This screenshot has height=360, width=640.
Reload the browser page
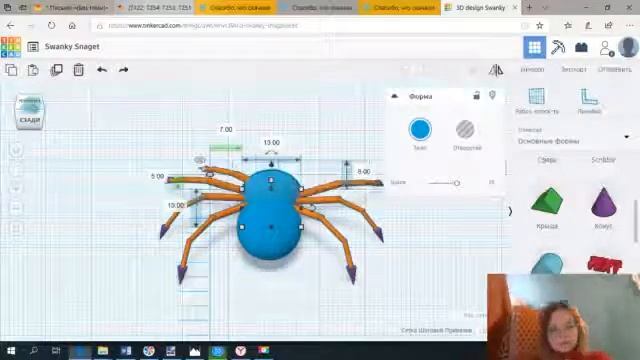point(51,26)
